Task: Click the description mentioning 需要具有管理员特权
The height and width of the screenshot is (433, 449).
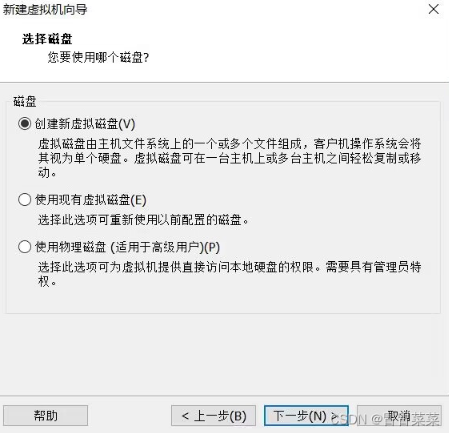Action: (x=229, y=274)
